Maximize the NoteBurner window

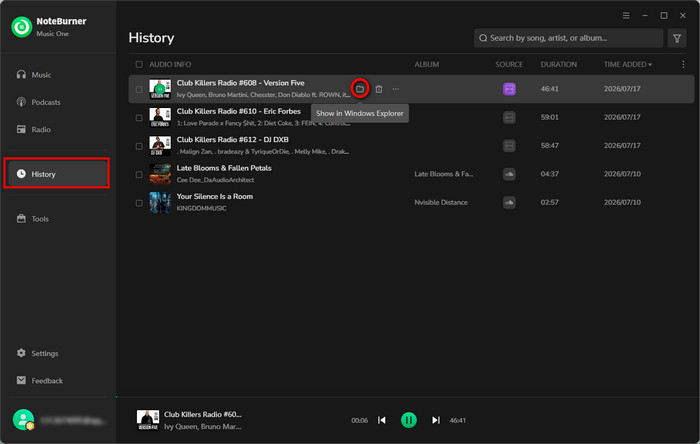[x=664, y=16]
